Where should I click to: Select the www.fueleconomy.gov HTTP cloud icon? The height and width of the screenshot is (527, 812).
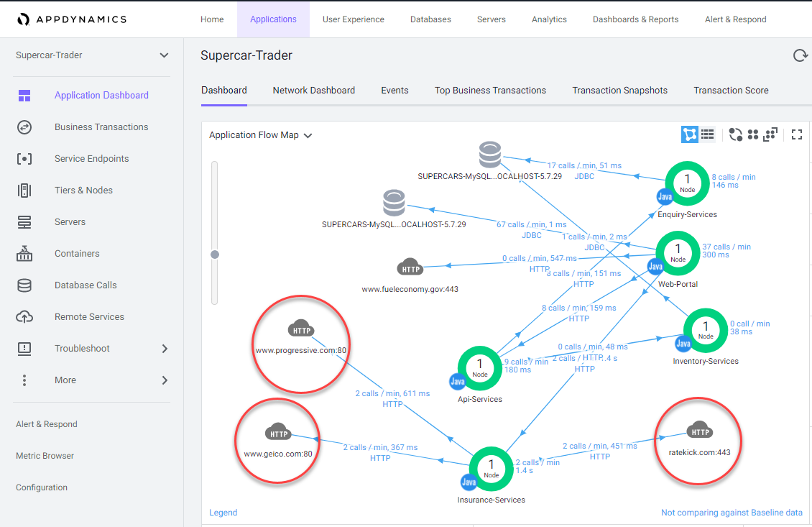[410, 267]
